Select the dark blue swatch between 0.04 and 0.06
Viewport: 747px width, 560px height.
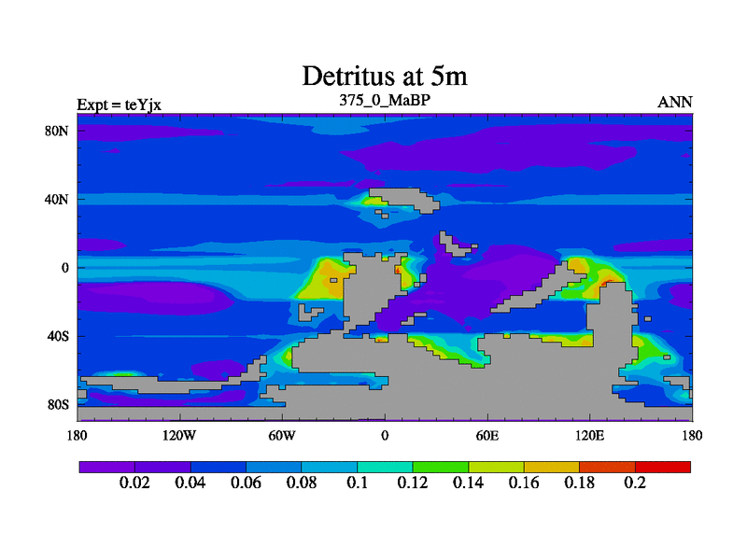pyautogui.click(x=218, y=467)
